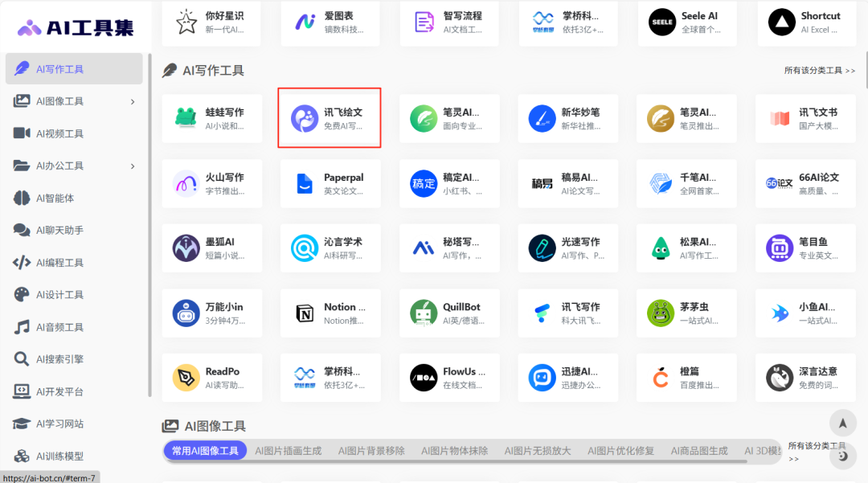Click the 光速写作 dark pen icon
The width and height of the screenshot is (868, 483).
[x=542, y=248]
